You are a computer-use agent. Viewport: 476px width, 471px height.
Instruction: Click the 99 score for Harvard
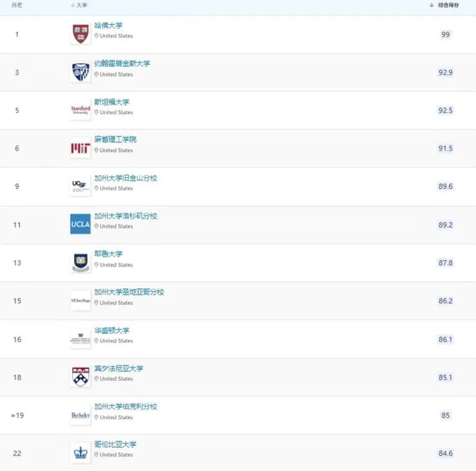(x=446, y=35)
